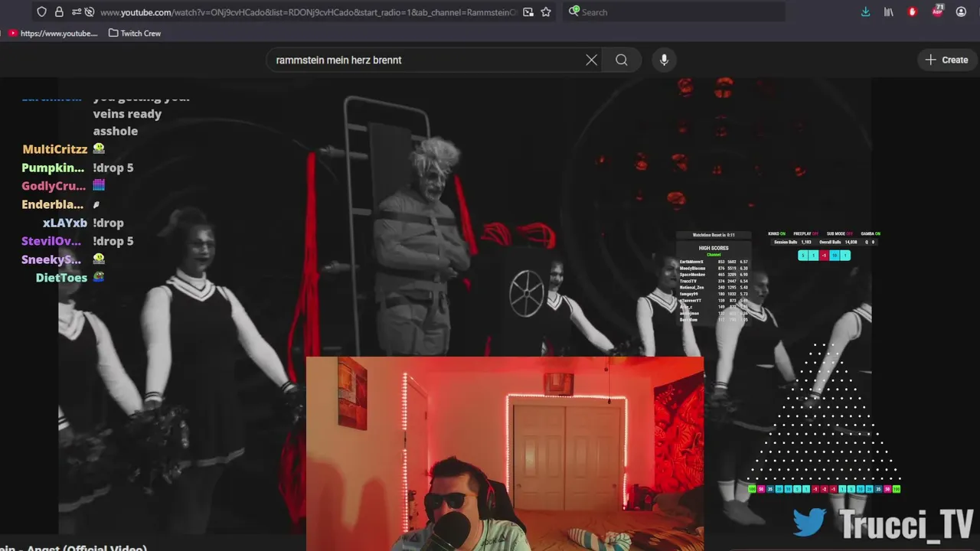The image size is (980, 551).
Task: Click the HIGH SCORES overlay heading
Action: (x=714, y=248)
